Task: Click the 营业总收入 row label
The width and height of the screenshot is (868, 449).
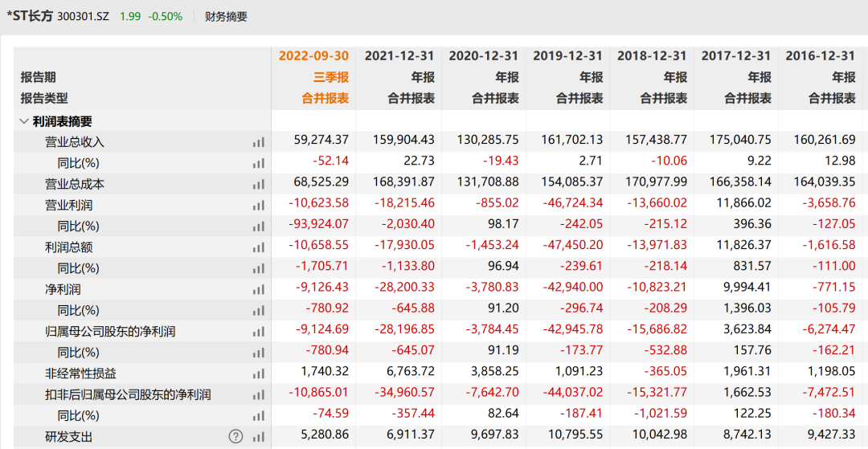Action: 75,142
